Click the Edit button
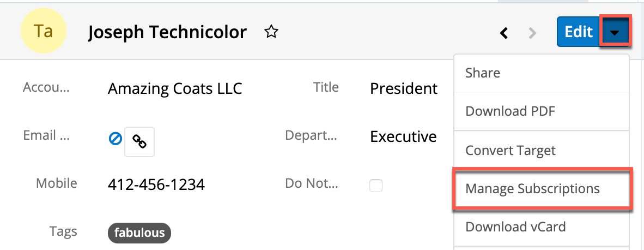Image resolution: width=644 pixels, height=250 pixels. click(x=578, y=32)
